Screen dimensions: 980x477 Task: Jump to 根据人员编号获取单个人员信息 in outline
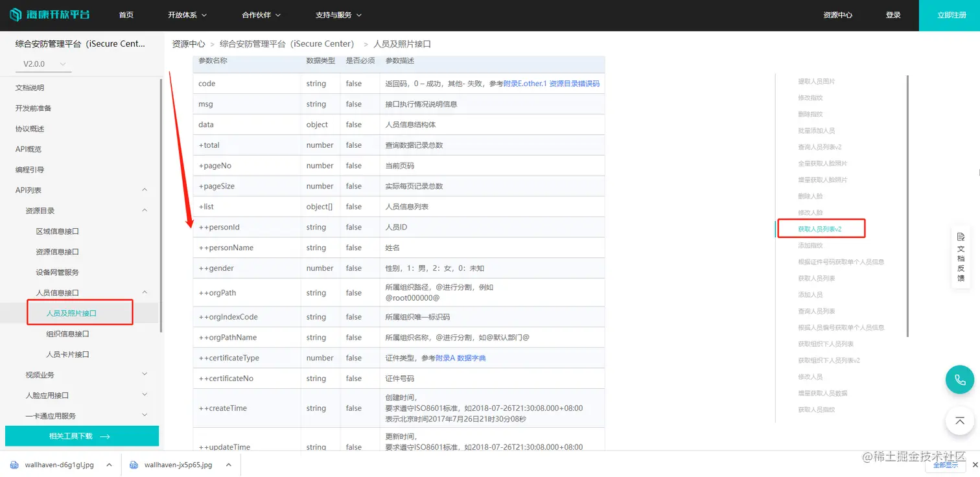point(841,327)
